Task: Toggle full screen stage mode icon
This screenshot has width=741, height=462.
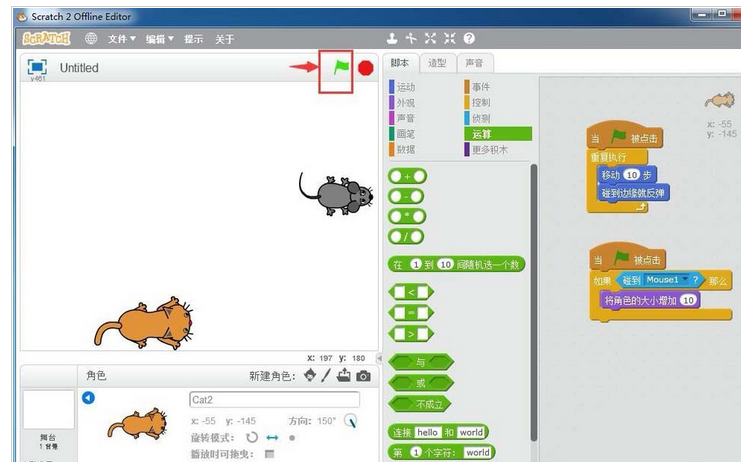Action: point(37,67)
